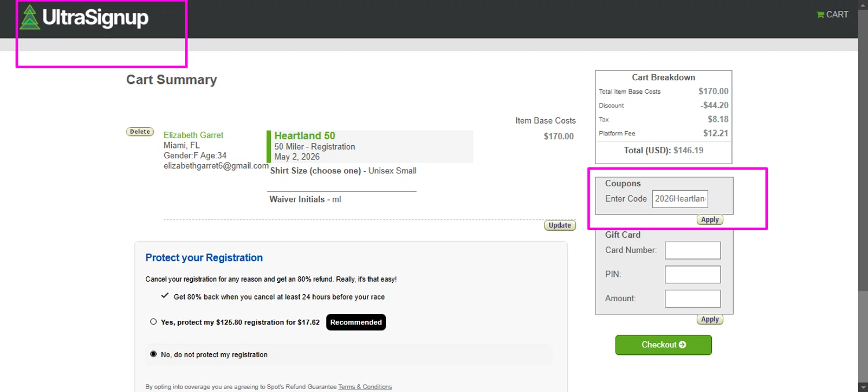Image resolution: width=868 pixels, height=392 pixels.
Task: Click the Discount -$44.20 value
Action: point(715,105)
